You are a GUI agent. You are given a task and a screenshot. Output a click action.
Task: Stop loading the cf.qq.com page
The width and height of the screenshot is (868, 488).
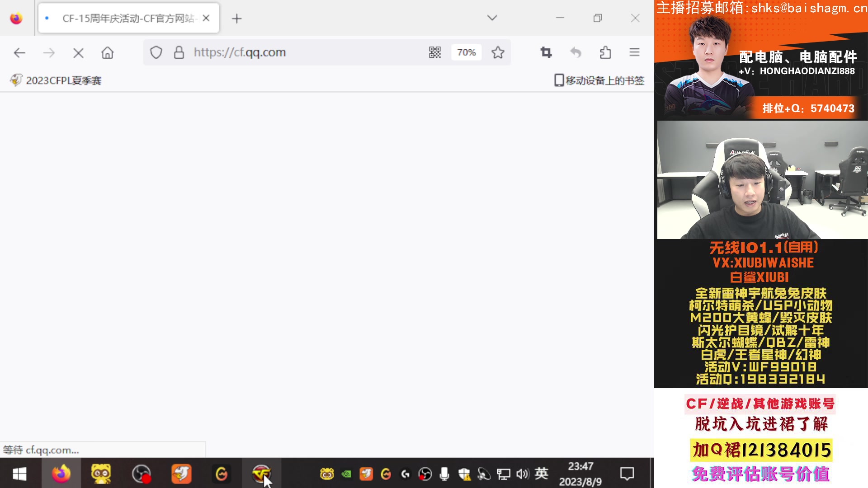point(78,53)
